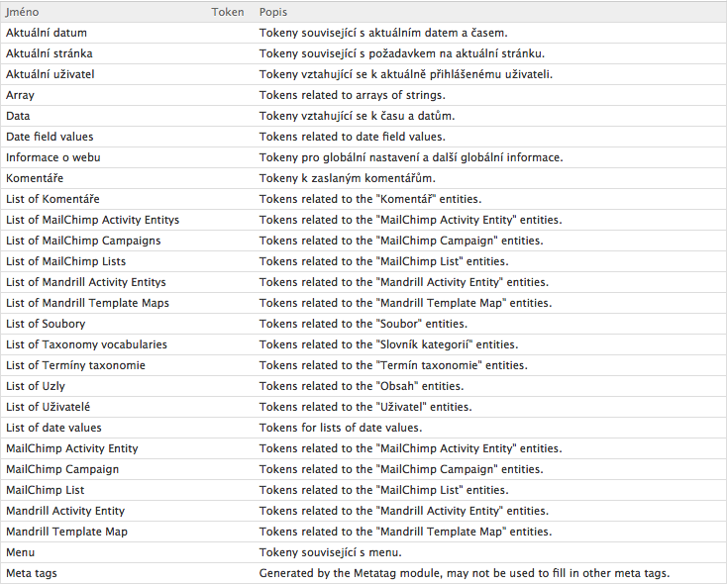The image size is (728, 584).
Task: Select the List of Komentáře name
Action: [52, 200]
